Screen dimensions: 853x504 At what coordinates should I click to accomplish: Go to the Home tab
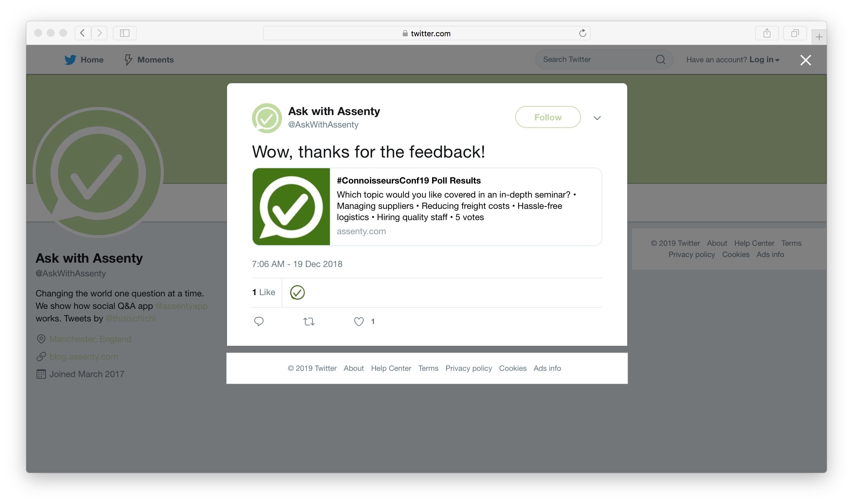point(84,60)
